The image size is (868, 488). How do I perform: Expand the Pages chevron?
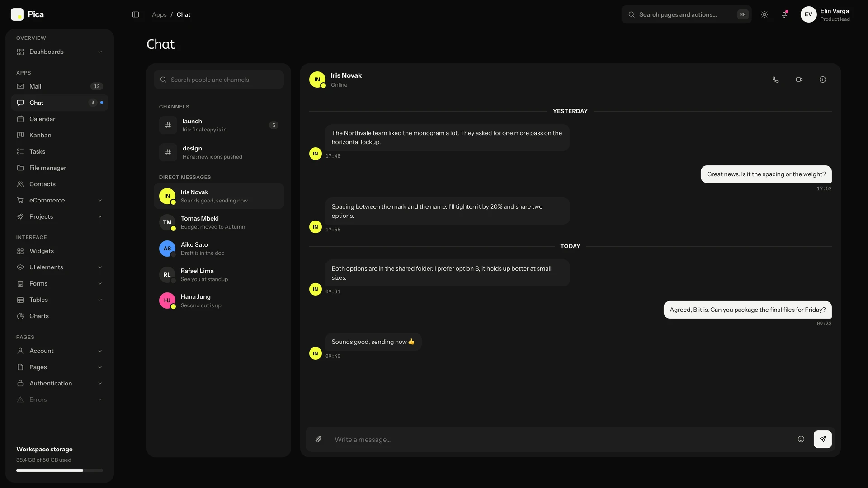coord(100,367)
